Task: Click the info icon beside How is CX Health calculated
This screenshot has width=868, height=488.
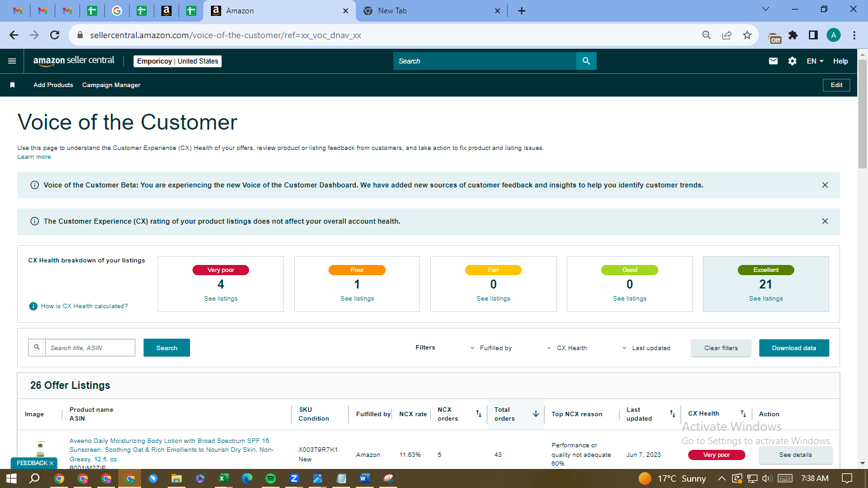Action: pos(33,306)
